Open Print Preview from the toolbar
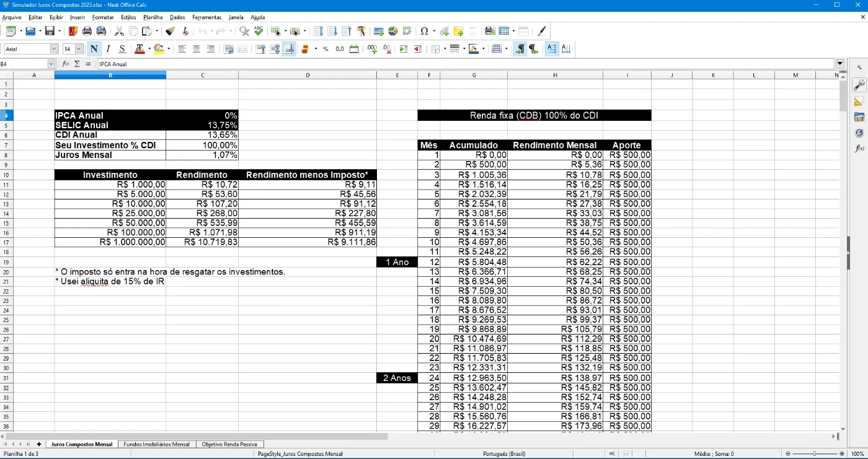Image resolution: width=868 pixels, height=459 pixels. (x=101, y=31)
